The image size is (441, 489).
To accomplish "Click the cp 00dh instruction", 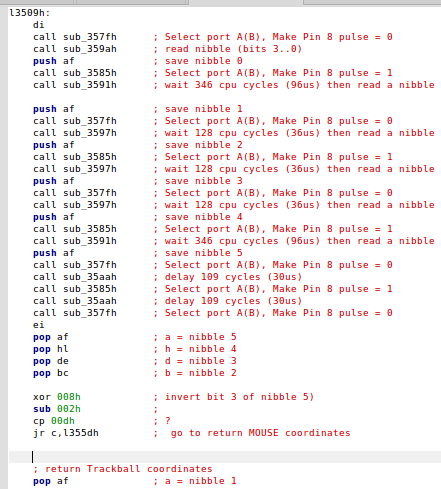I will (x=54, y=421).
